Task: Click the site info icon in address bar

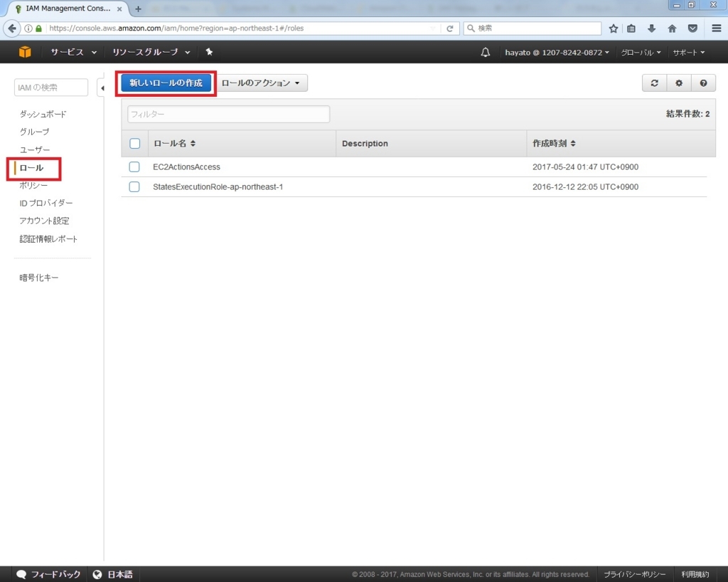Action: [x=28, y=28]
